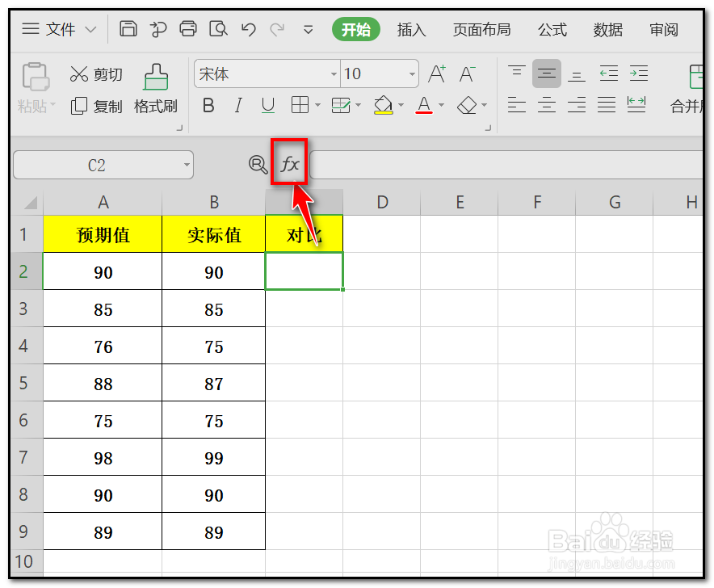Toggle middle vertical alignment

pos(547,73)
